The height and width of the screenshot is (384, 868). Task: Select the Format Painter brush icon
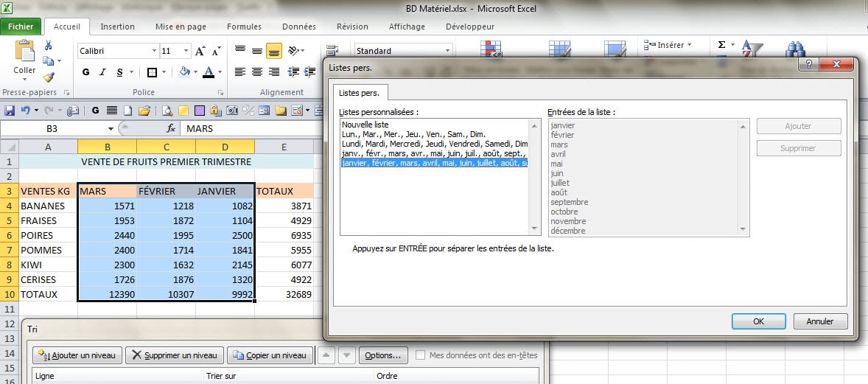click(x=49, y=77)
